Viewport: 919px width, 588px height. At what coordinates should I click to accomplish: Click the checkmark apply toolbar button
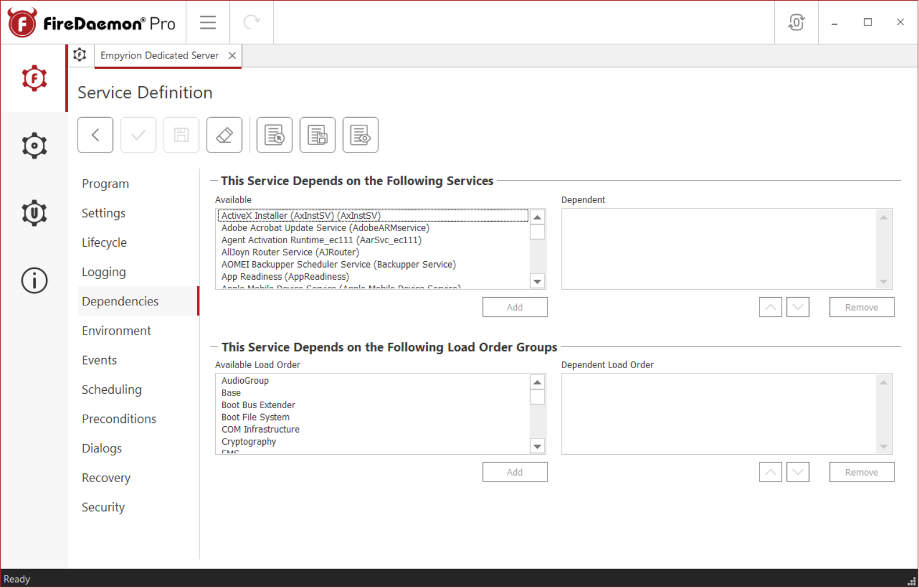(138, 135)
